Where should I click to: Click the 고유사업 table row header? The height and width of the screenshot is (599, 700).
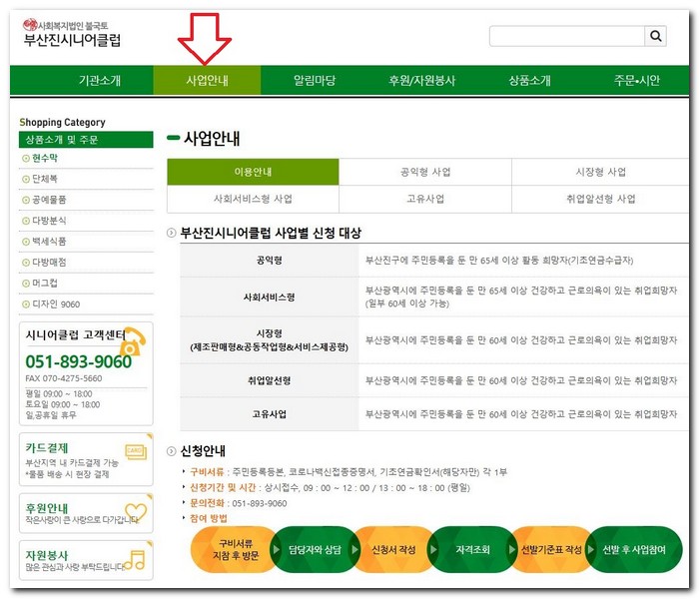pos(270,414)
